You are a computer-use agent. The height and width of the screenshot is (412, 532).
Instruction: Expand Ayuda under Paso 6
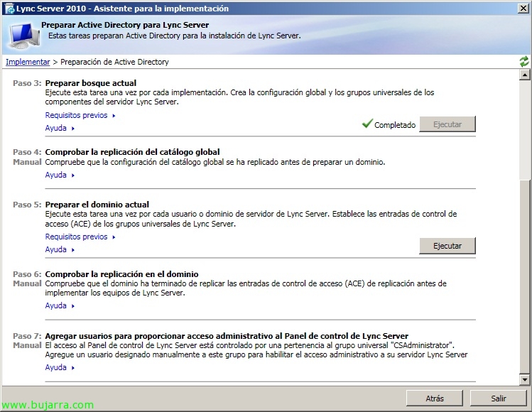pyautogui.click(x=60, y=305)
